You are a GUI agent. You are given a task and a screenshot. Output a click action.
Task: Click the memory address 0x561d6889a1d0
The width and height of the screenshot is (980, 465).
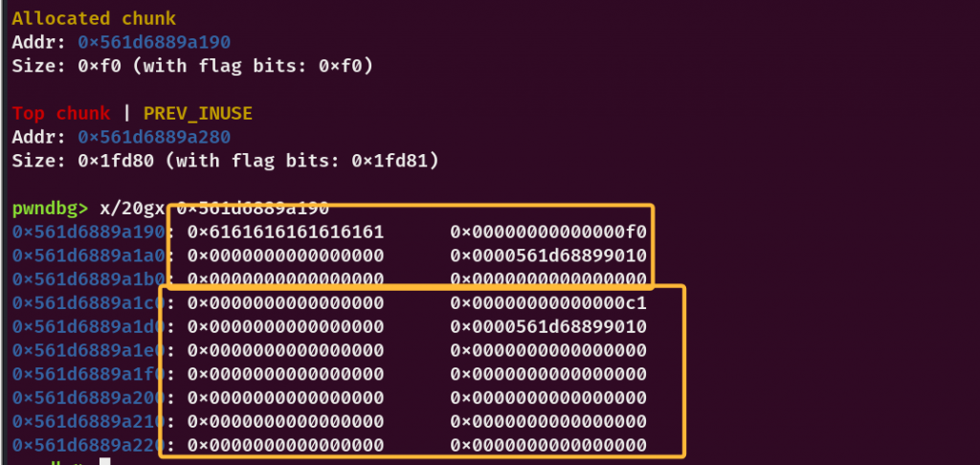88,327
